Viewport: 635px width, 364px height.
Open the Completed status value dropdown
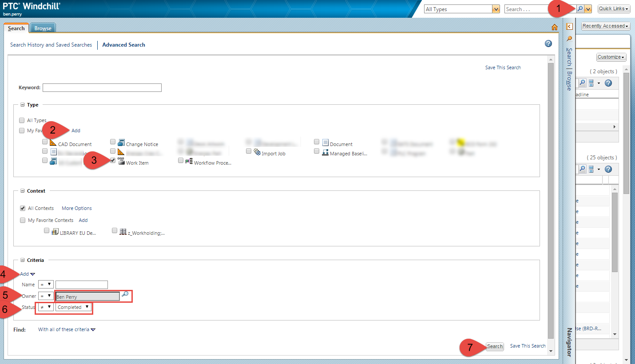point(74,307)
